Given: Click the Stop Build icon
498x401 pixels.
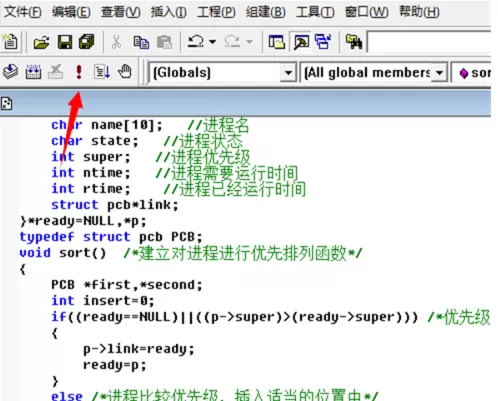Looking at the screenshot, I should coord(56,72).
